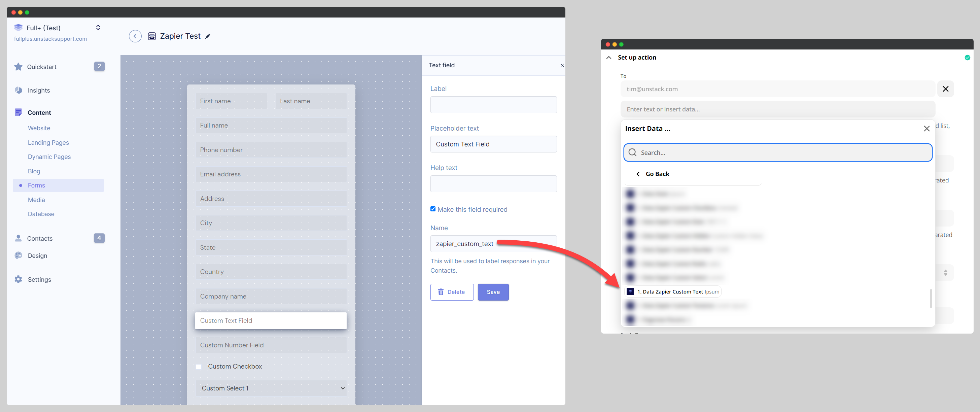This screenshot has width=980, height=412.
Task: Select the Email address form field
Action: point(271,174)
